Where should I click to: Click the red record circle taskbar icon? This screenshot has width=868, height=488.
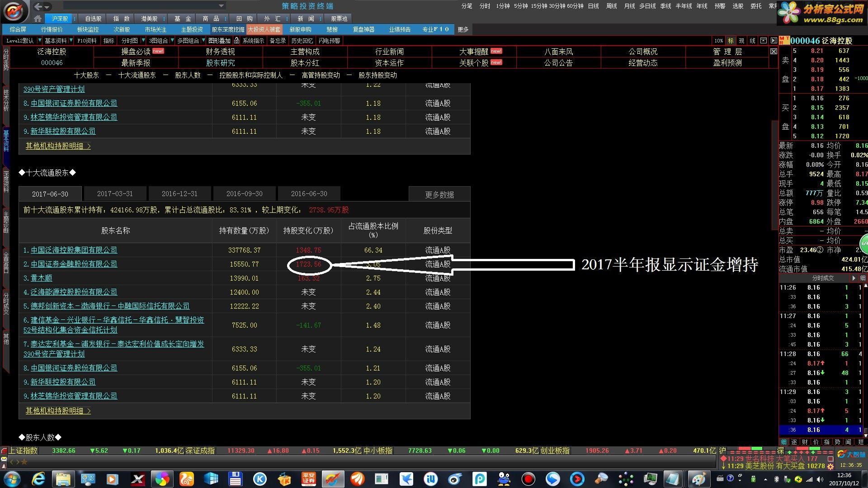click(528, 479)
